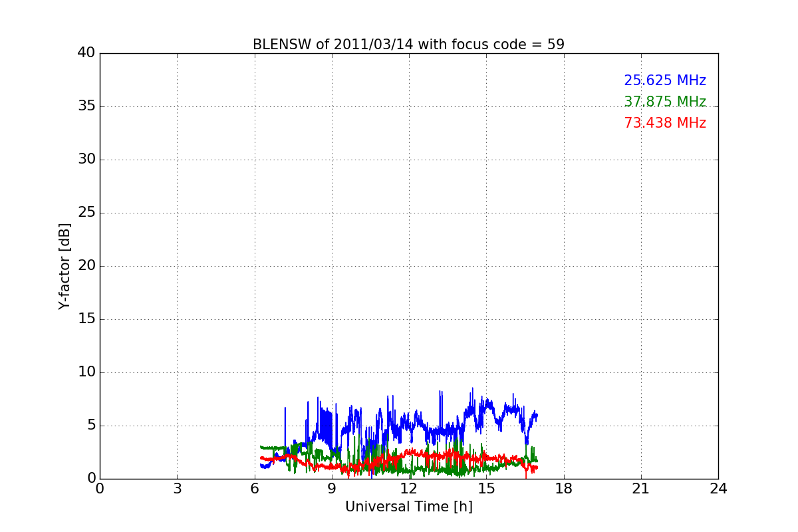Click the y-axis tick label 10
This screenshot has height=532, width=798.
tap(86, 372)
